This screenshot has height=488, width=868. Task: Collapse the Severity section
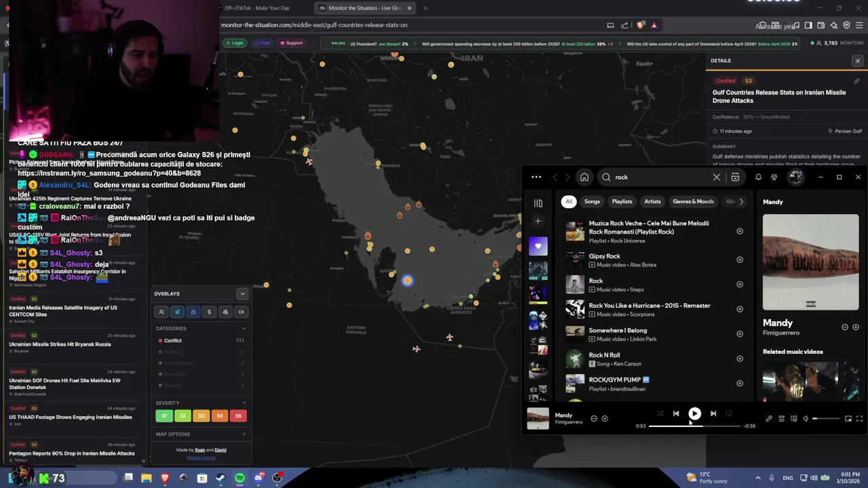pyautogui.click(x=244, y=403)
